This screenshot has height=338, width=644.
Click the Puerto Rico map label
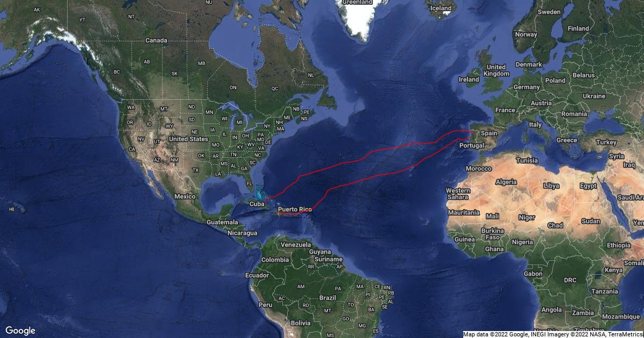295,209
